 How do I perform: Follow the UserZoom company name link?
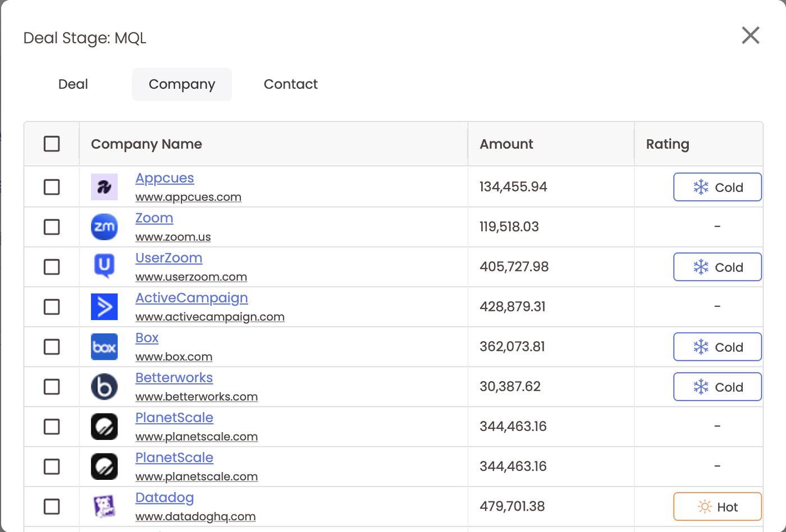169,258
